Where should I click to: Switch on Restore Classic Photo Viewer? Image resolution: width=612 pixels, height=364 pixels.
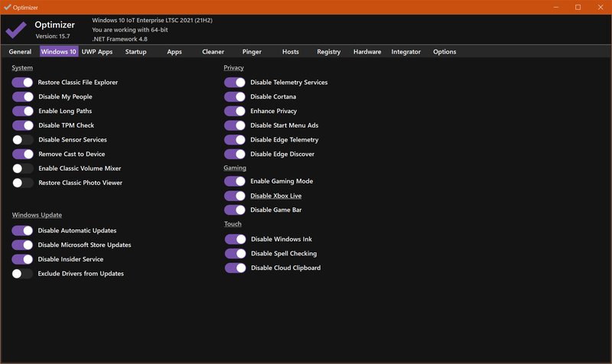click(23, 183)
